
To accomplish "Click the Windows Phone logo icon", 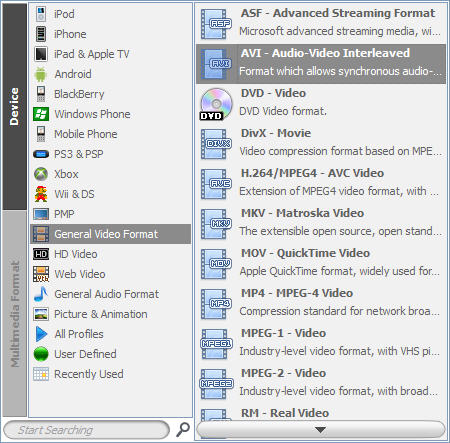I will pos(41,114).
